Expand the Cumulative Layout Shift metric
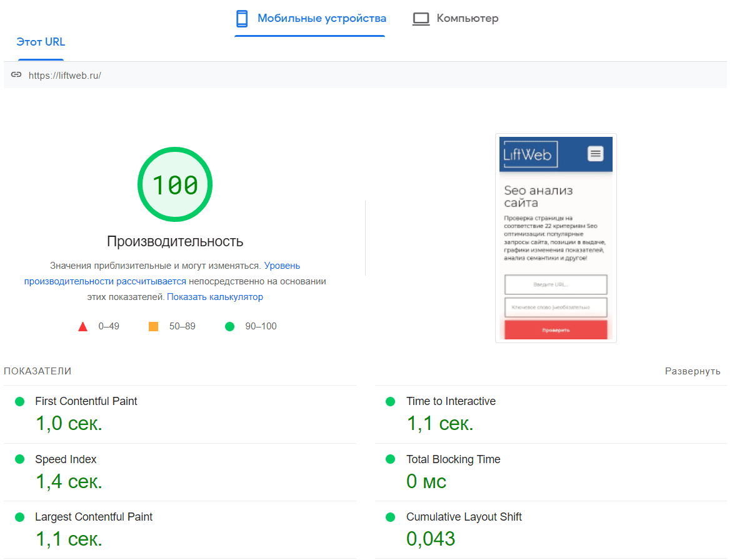 (463, 517)
